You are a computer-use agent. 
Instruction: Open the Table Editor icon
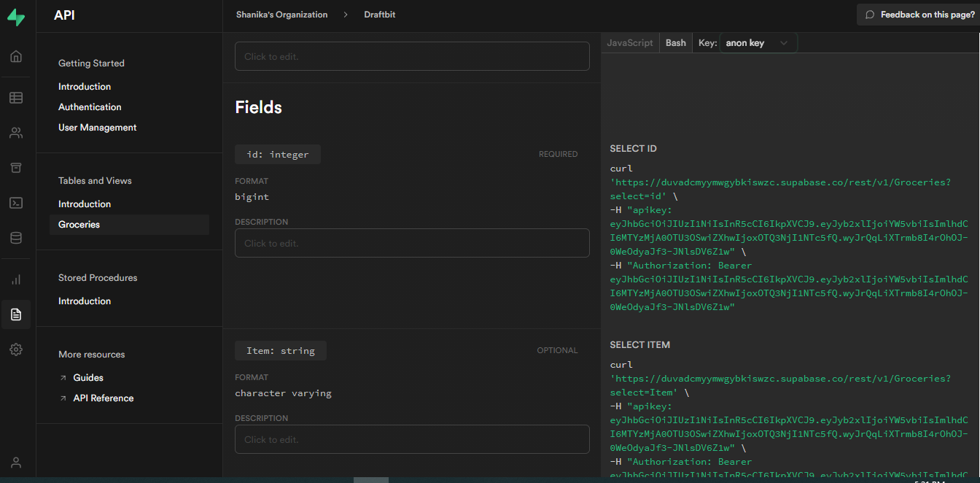15,97
